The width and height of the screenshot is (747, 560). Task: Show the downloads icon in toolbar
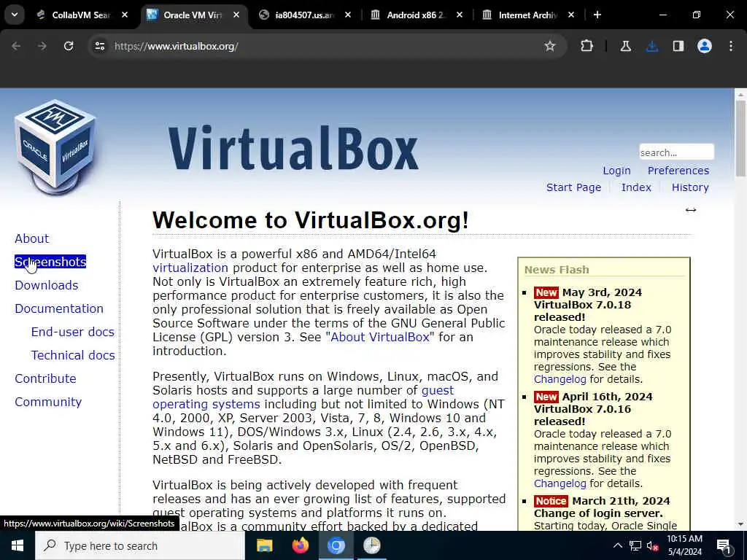pyautogui.click(x=652, y=46)
